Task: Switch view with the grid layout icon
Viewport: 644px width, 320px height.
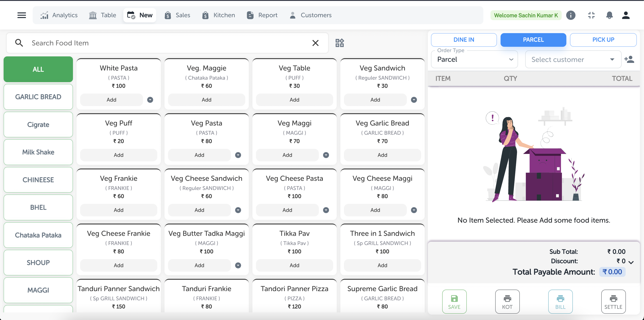Action: tap(339, 43)
